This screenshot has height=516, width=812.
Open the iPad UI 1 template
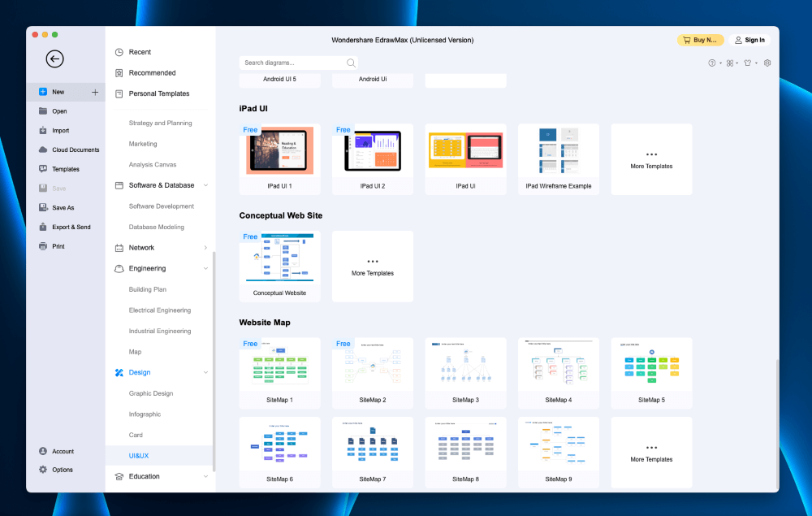(279, 159)
